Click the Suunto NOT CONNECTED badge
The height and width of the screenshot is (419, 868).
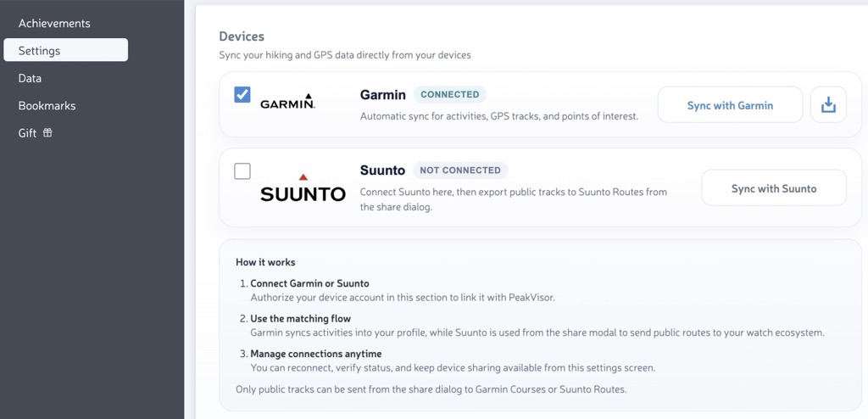point(460,170)
